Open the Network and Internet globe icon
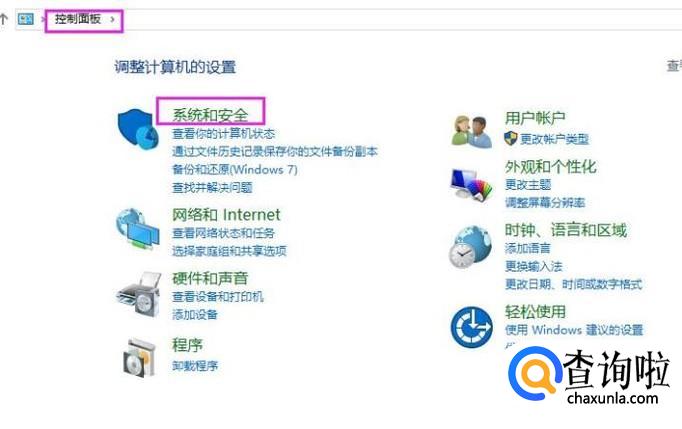 [137, 229]
